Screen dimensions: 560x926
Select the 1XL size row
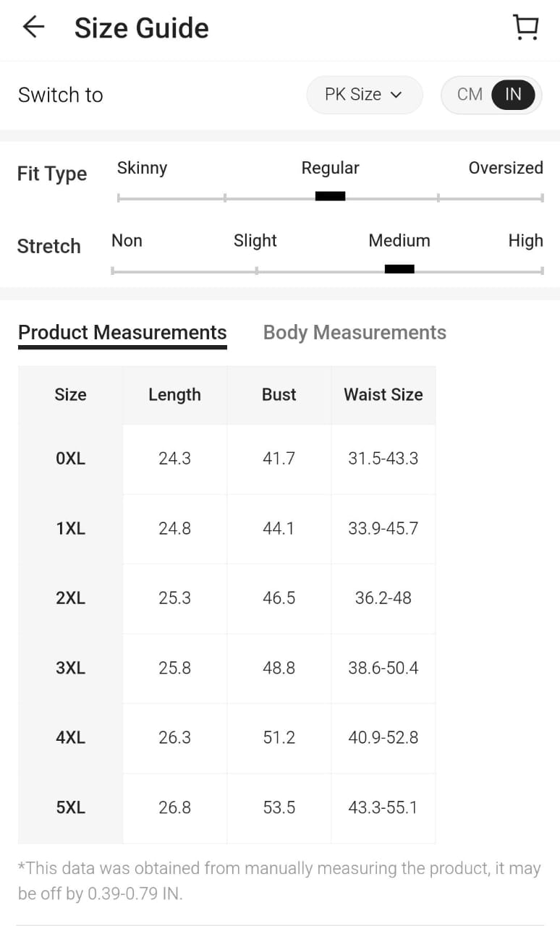[x=70, y=529]
